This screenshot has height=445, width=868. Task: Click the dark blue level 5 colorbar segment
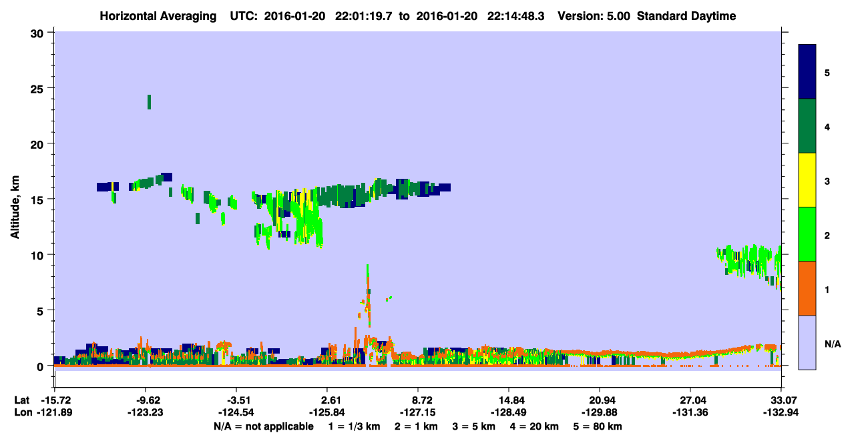807,72
